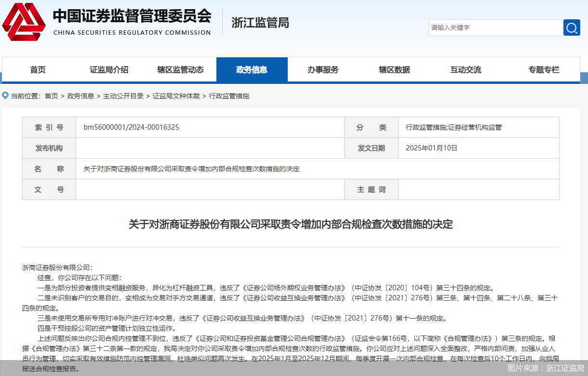Click the 索 引 号 label cell
Image resolution: width=588 pixels, height=376 pixels.
(49, 127)
